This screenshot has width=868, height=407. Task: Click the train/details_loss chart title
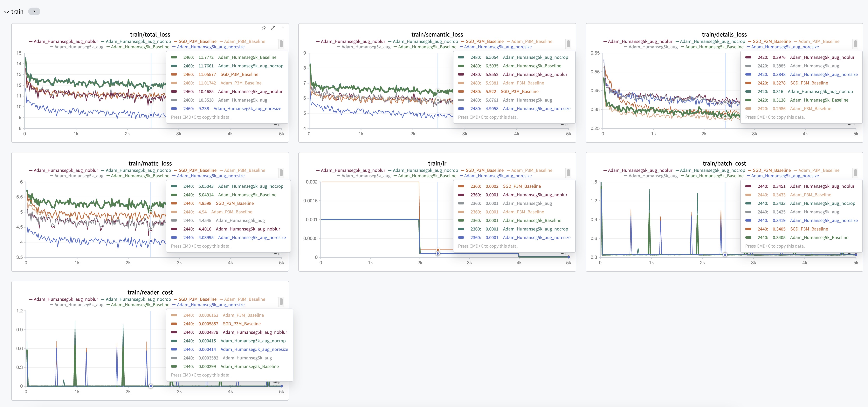click(x=724, y=34)
